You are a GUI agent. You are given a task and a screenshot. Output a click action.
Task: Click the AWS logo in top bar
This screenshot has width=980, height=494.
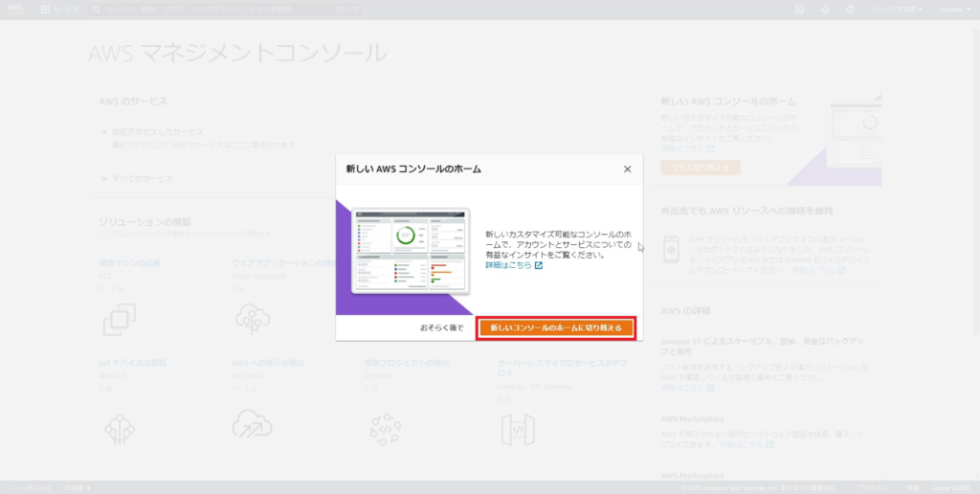click(x=14, y=9)
